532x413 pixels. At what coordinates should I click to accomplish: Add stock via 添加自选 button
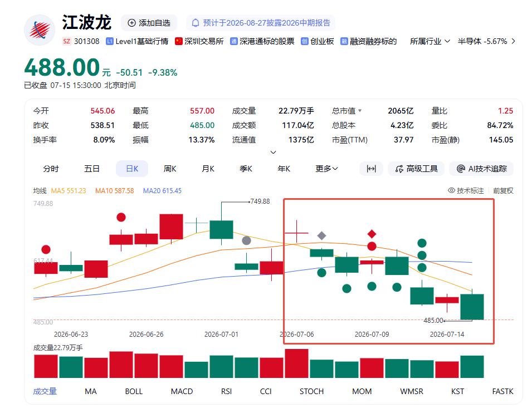[x=149, y=23]
